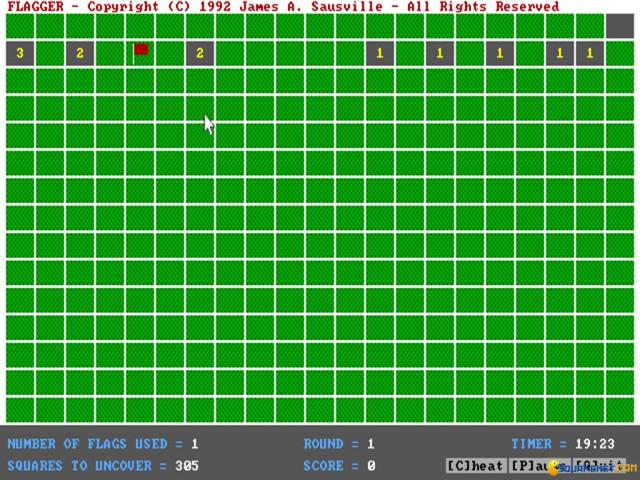This screenshot has width=640, height=480.
Task: Click the SQUARES TO UNCOVER = 305 readout
Action: (x=103, y=466)
